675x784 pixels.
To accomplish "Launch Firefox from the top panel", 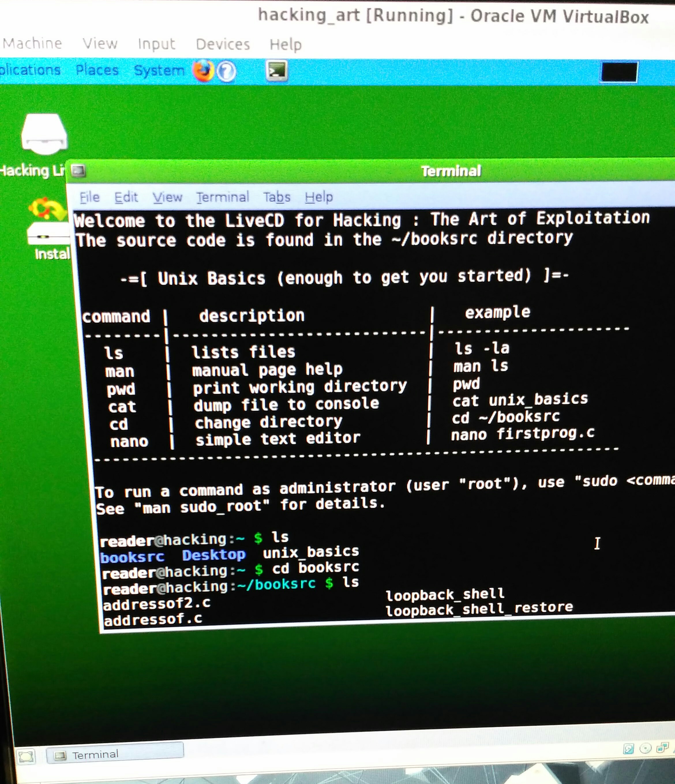I will click(203, 71).
